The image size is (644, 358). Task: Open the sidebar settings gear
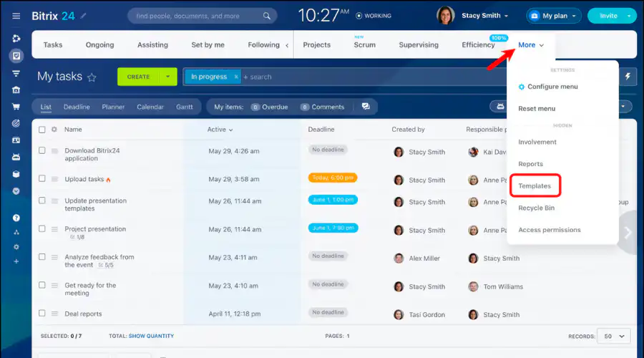(16, 247)
